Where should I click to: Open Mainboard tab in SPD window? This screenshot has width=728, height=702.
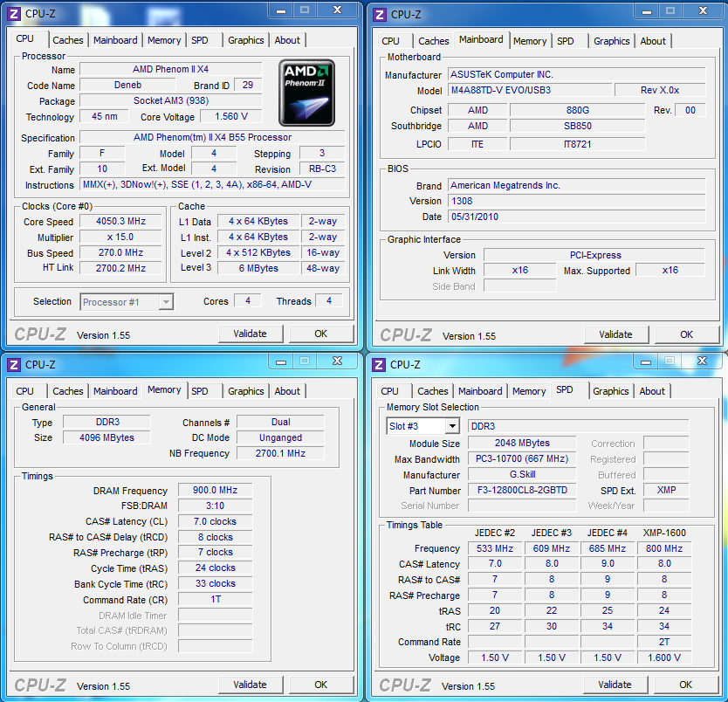coord(480,391)
